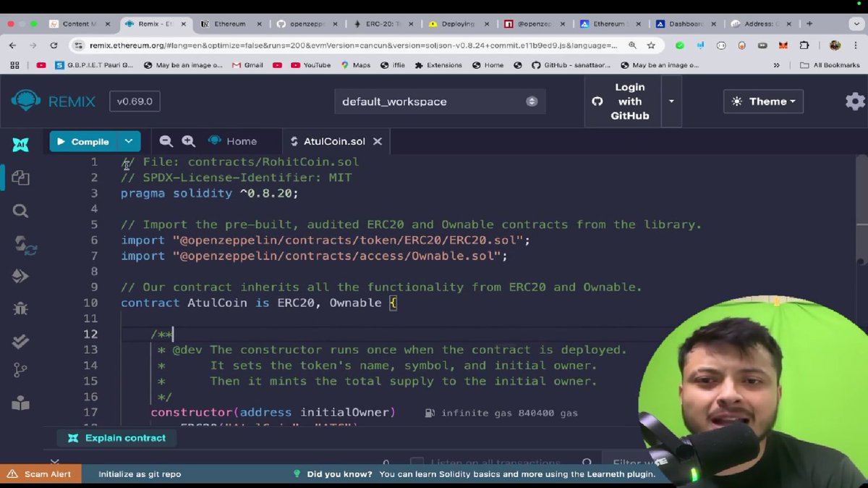Open the Gmail bookmark
Screen dimensions: 868x488
[x=247, y=65]
